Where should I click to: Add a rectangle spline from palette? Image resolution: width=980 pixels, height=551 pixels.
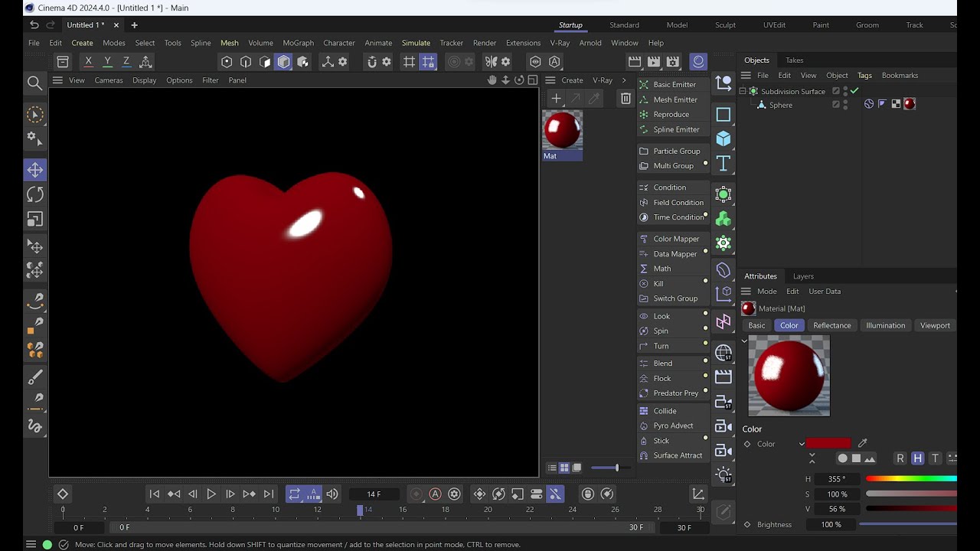click(x=724, y=115)
